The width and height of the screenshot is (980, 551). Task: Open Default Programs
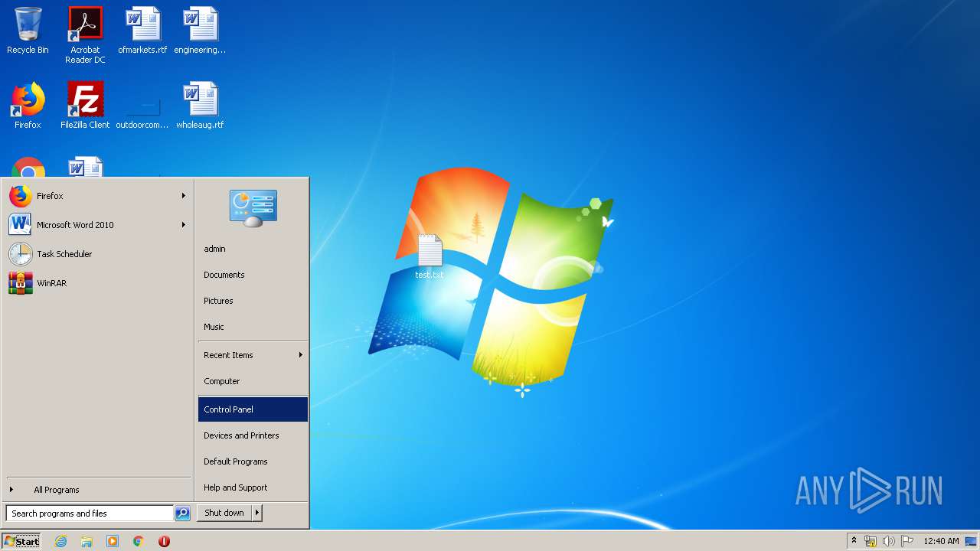pos(253,461)
